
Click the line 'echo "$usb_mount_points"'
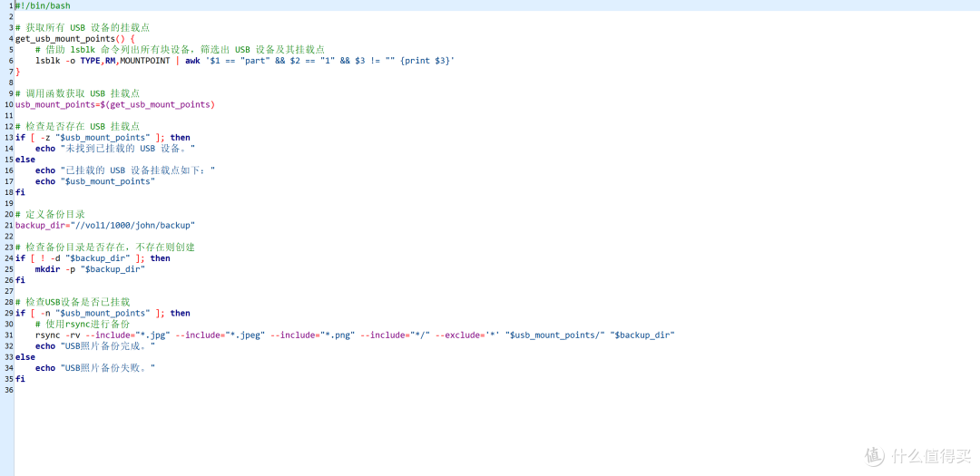coord(95,181)
